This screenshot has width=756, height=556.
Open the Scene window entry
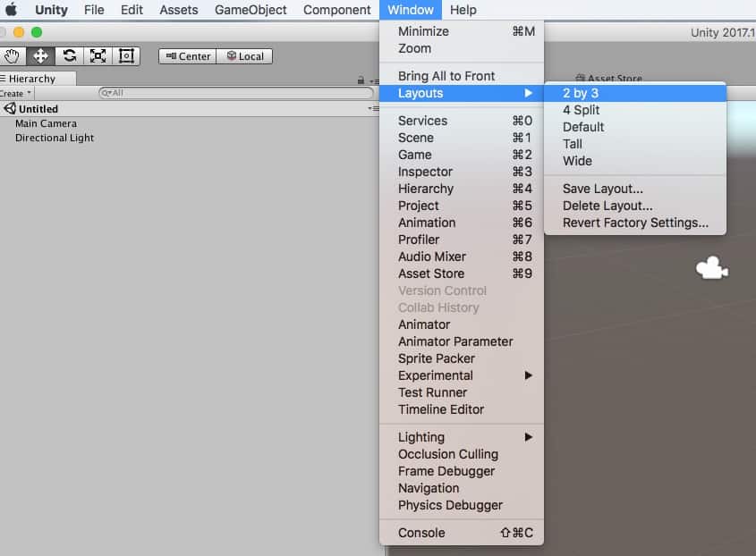tap(462, 138)
